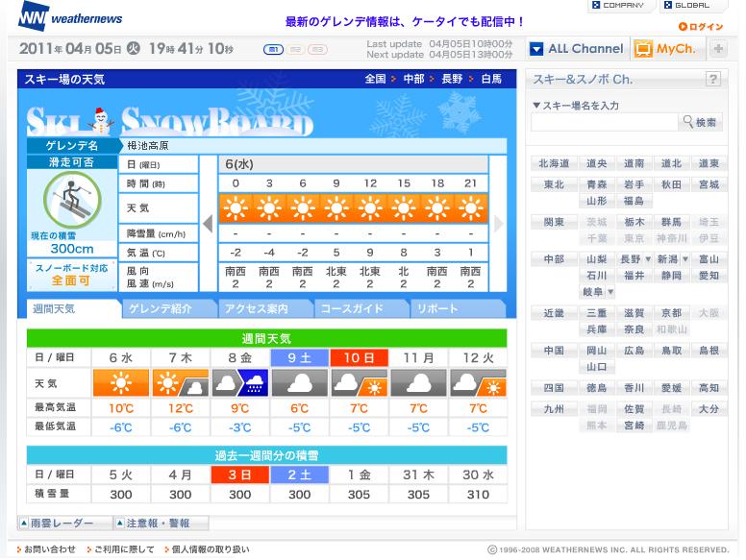Click the sunny icon at hour 12
Screen dimensions: 746x560
point(370,208)
